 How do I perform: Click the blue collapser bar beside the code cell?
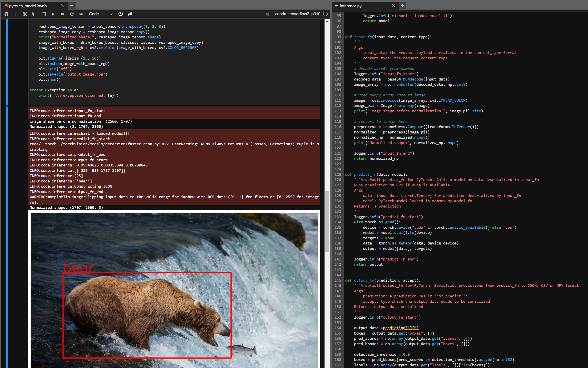click(7, 62)
